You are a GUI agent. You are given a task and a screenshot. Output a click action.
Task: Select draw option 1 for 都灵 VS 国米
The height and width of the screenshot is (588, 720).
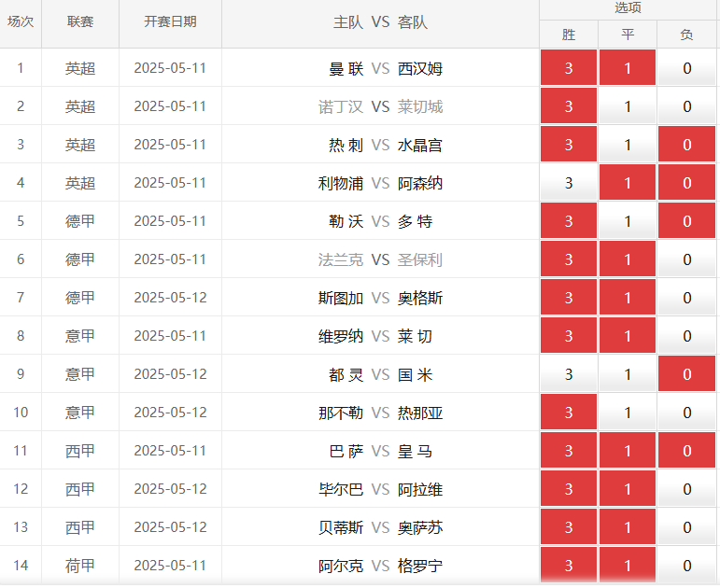click(628, 374)
